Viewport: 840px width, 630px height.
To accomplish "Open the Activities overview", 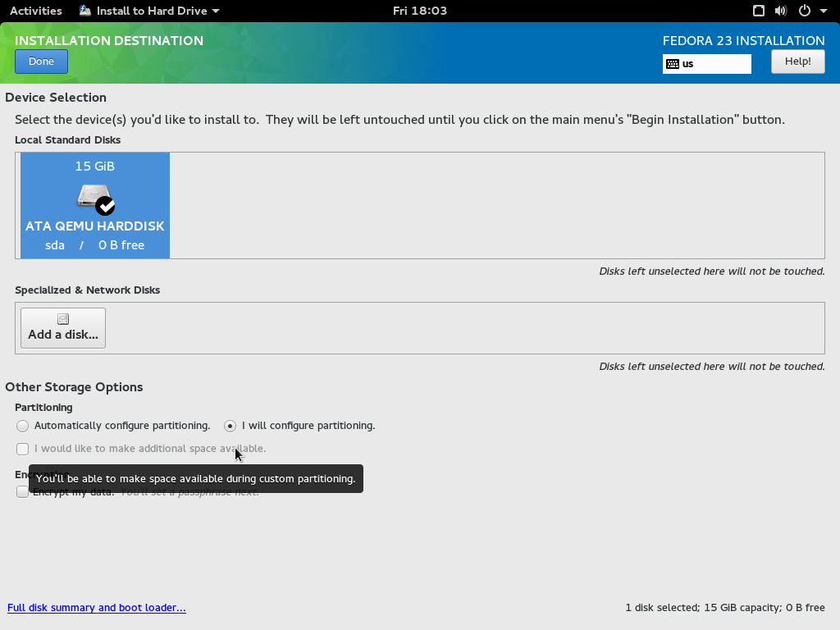I will (x=36, y=11).
